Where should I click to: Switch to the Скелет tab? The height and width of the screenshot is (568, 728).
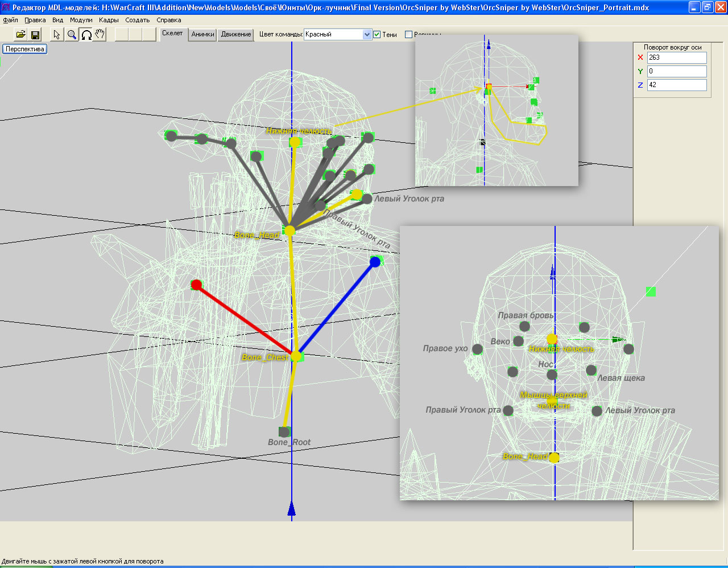[x=172, y=34]
